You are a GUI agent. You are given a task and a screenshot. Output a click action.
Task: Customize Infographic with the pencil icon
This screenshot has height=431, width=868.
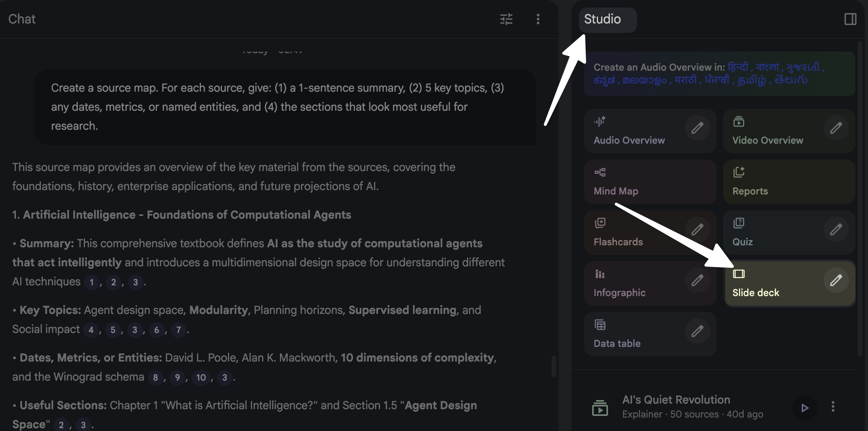coord(697,281)
